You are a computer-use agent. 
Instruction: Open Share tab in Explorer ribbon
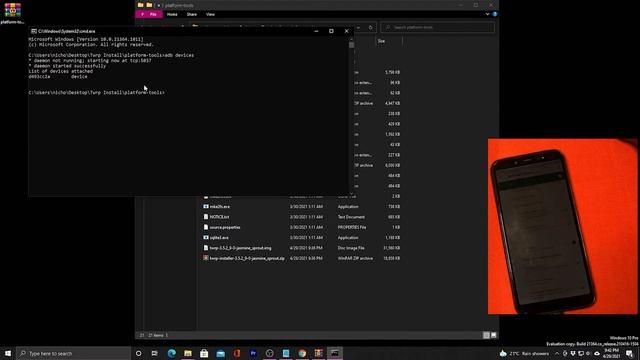click(x=191, y=14)
